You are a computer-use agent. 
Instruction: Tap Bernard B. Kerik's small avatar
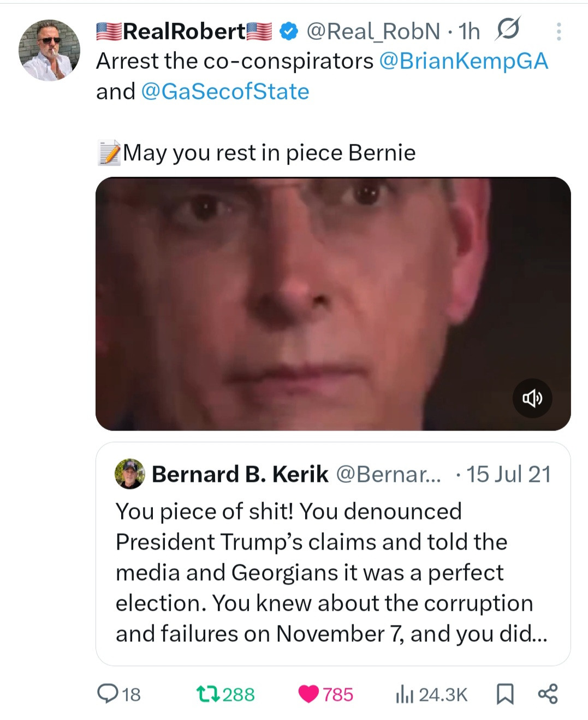(x=129, y=474)
